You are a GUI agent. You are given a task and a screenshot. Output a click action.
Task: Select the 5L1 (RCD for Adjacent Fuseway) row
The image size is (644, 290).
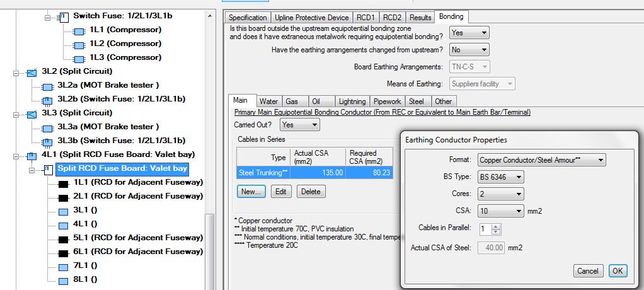[x=138, y=238]
